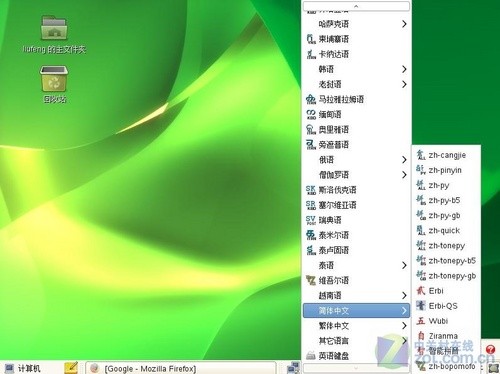Select the 繁体中文 menu entry
The height and width of the screenshot is (374, 500).
356,326
